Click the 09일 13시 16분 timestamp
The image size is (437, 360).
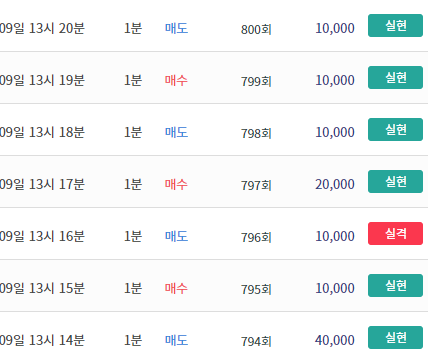pyautogui.click(x=42, y=236)
